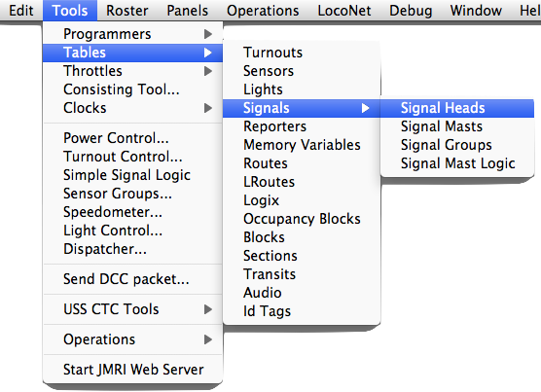Open Id Tags table
The height and width of the screenshot is (392, 541).
pyautogui.click(x=302, y=311)
